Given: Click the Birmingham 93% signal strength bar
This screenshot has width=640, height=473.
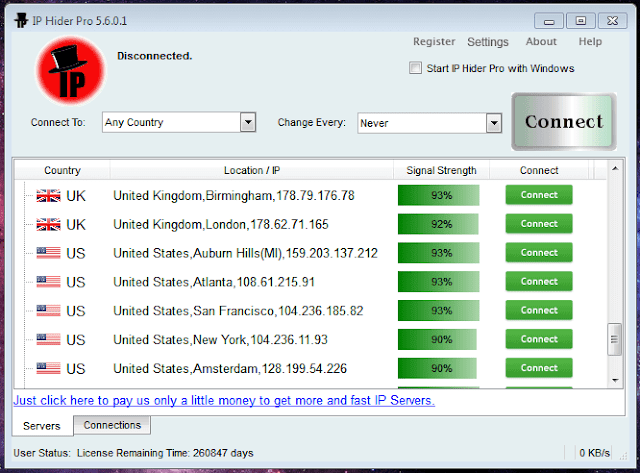Looking at the screenshot, I should tap(438, 195).
